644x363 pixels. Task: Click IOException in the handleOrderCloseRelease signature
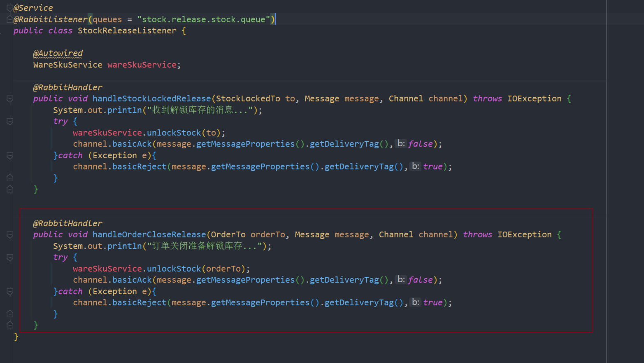[x=524, y=234]
